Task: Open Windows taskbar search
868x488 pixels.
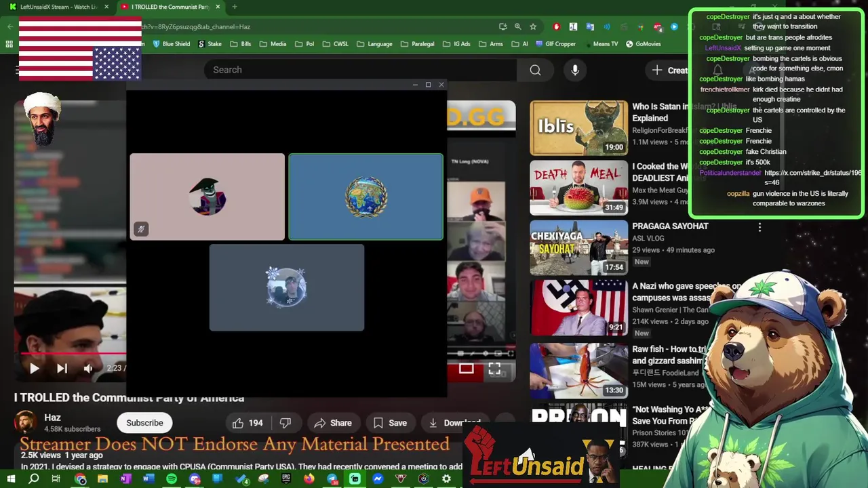Action: point(34,479)
